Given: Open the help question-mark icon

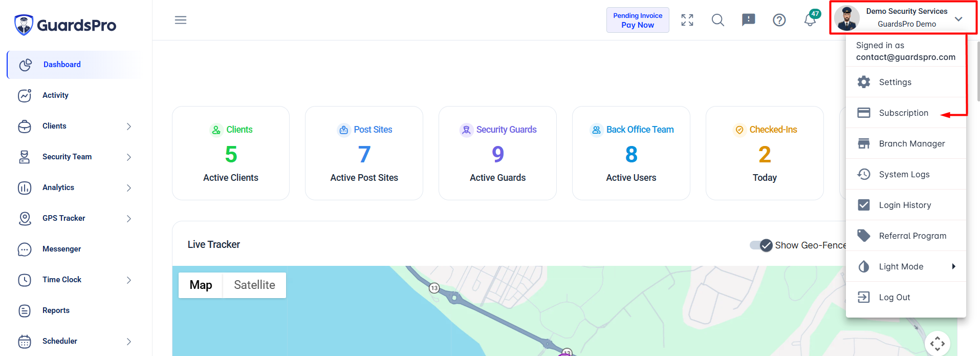Looking at the screenshot, I should 779,20.
